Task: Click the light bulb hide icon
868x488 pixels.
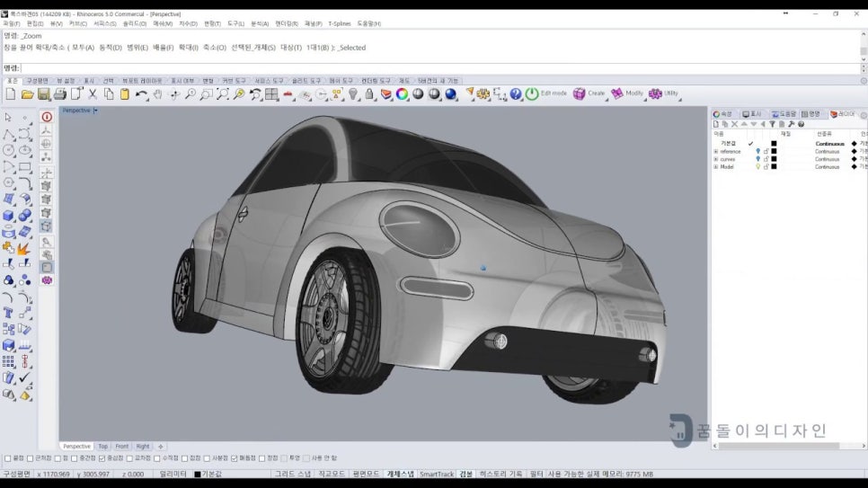Action: [x=353, y=94]
